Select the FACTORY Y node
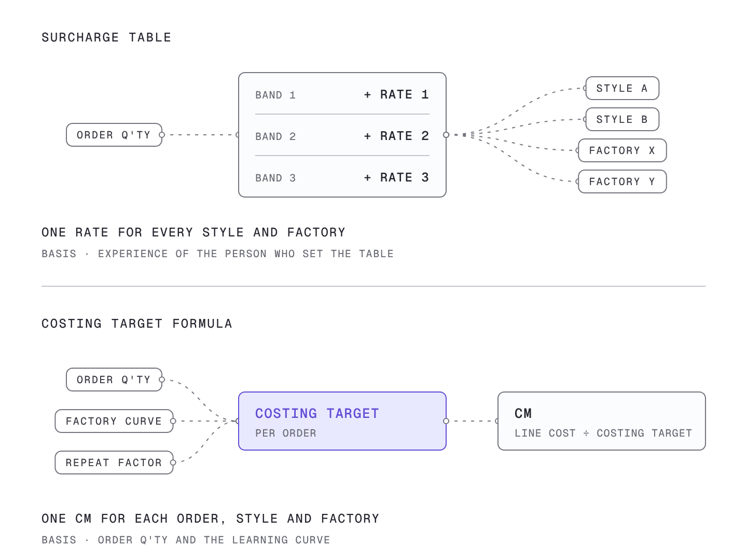 [622, 181]
